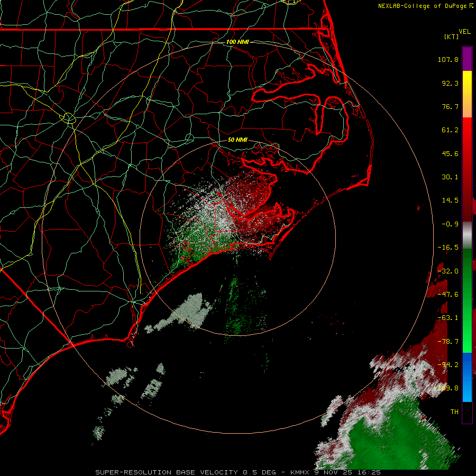Image resolution: width=476 pixels, height=476 pixels.
Task: Click the 61.2 velocity scale value
Action: pos(450,130)
